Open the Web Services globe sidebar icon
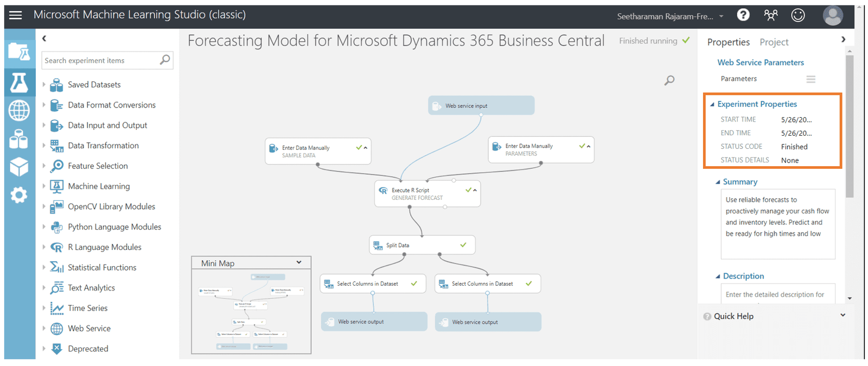 (x=19, y=111)
